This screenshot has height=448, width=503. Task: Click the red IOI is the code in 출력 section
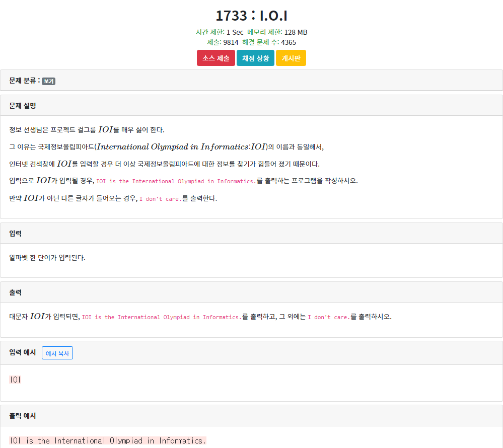[161, 317]
